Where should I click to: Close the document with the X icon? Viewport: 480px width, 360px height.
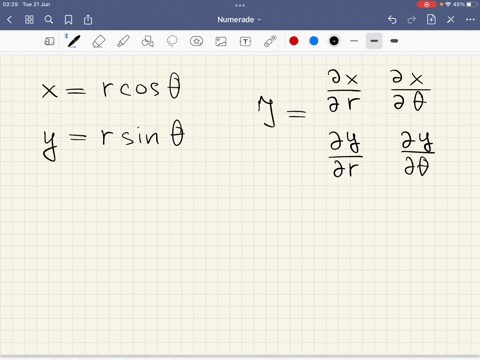tap(451, 20)
